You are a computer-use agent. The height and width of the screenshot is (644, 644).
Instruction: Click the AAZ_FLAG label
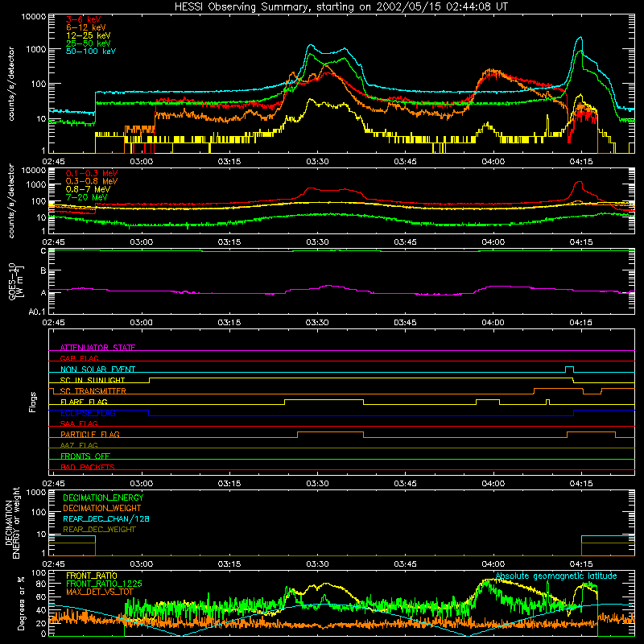[x=79, y=445]
